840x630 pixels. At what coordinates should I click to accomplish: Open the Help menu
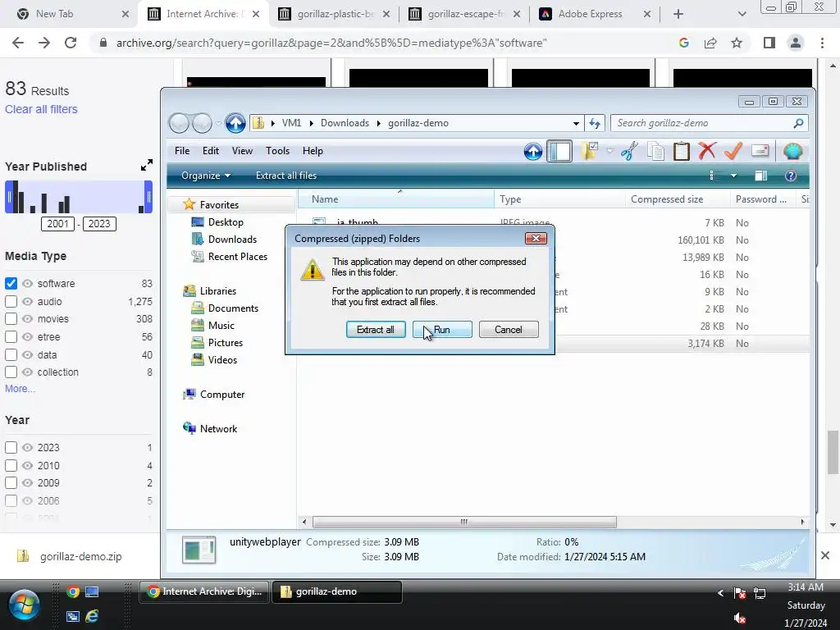point(313,151)
